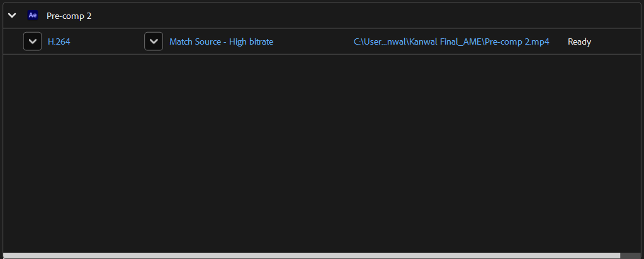This screenshot has width=644, height=259.
Task: Click the H.264 format link
Action: coord(59,42)
